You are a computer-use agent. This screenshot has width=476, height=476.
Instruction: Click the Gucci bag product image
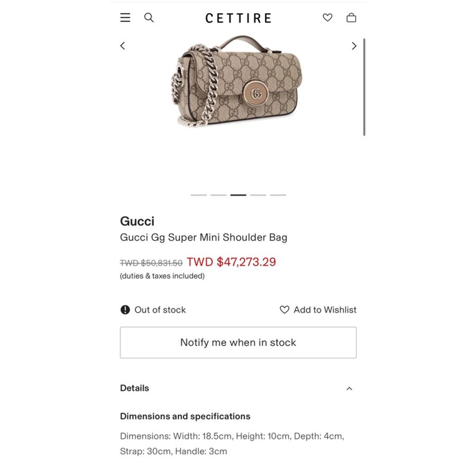pos(237,81)
